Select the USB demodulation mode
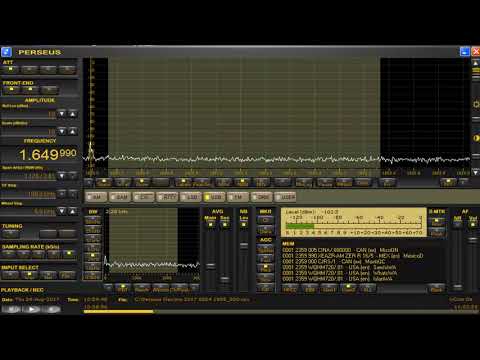 click(x=214, y=197)
